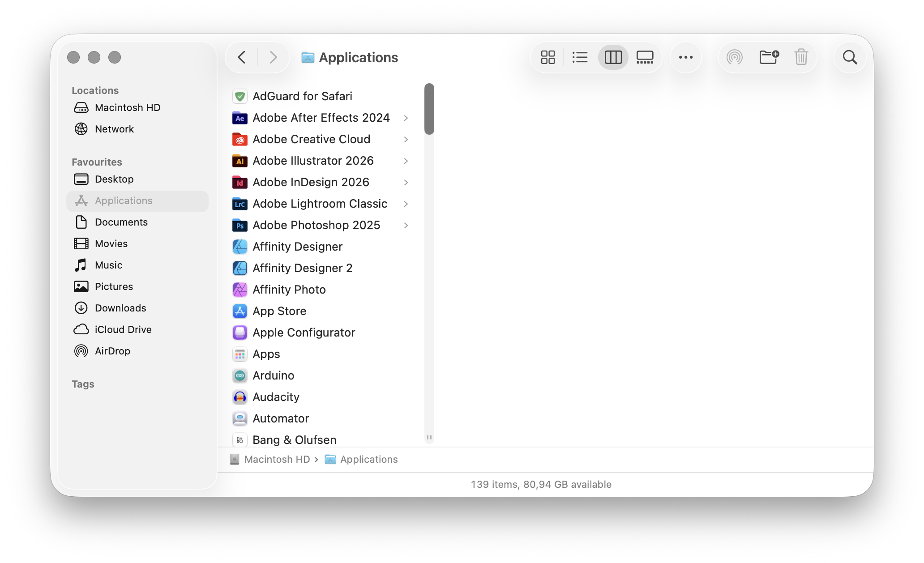
Task: Open Downloads in the sidebar
Action: click(120, 308)
